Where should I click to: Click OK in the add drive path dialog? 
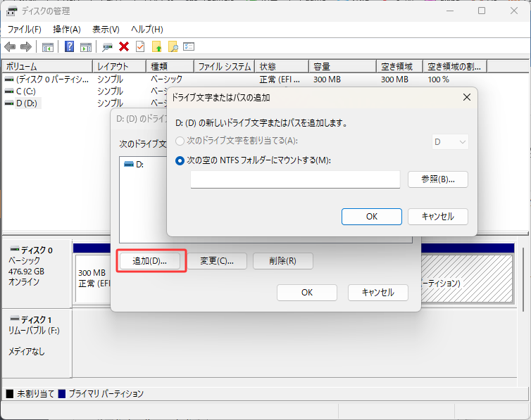[x=372, y=217]
